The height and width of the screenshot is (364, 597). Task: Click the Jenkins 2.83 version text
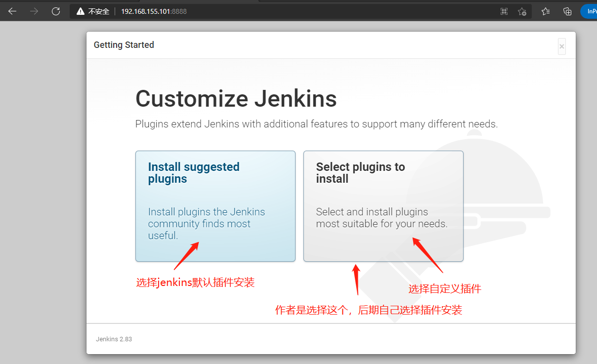click(114, 339)
